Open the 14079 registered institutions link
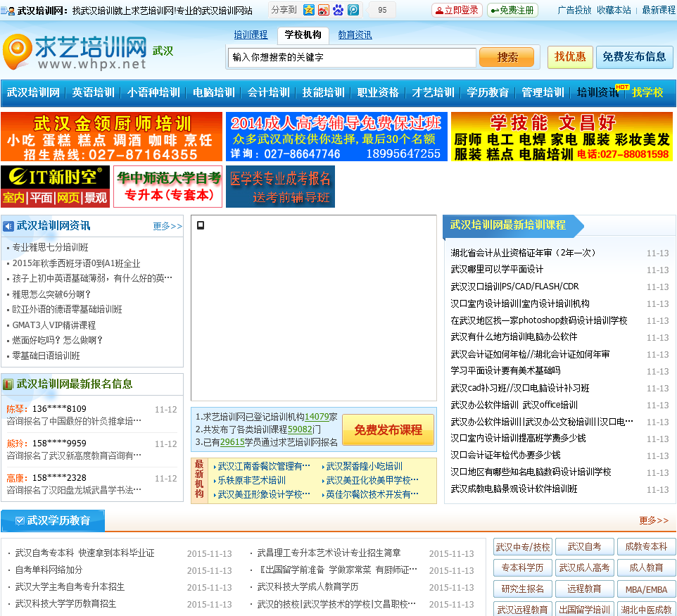This screenshot has width=677, height=616. [x=317, y=417]
